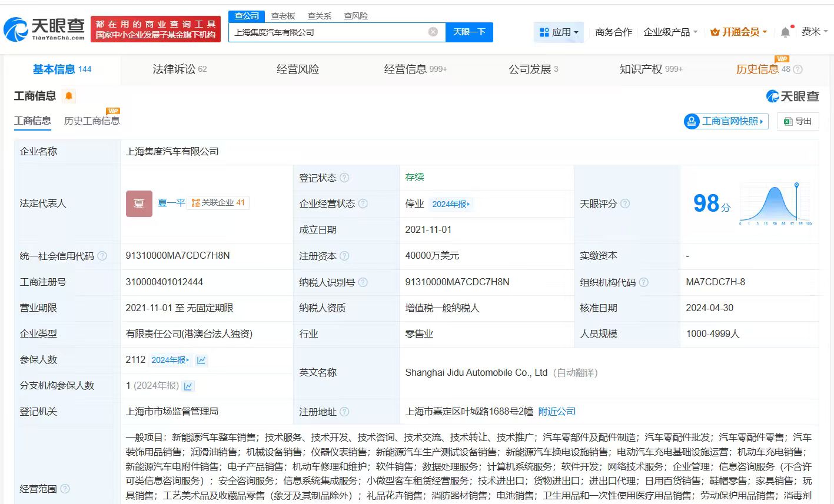Click 附近公司 link
Viewport: 834px width, 504px height.
click(557, 412)
